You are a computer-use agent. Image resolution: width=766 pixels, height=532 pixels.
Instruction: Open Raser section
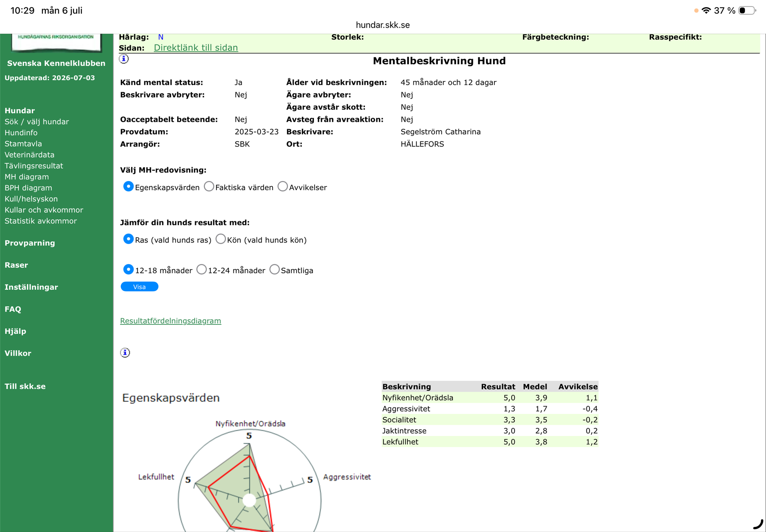point(16,265)
